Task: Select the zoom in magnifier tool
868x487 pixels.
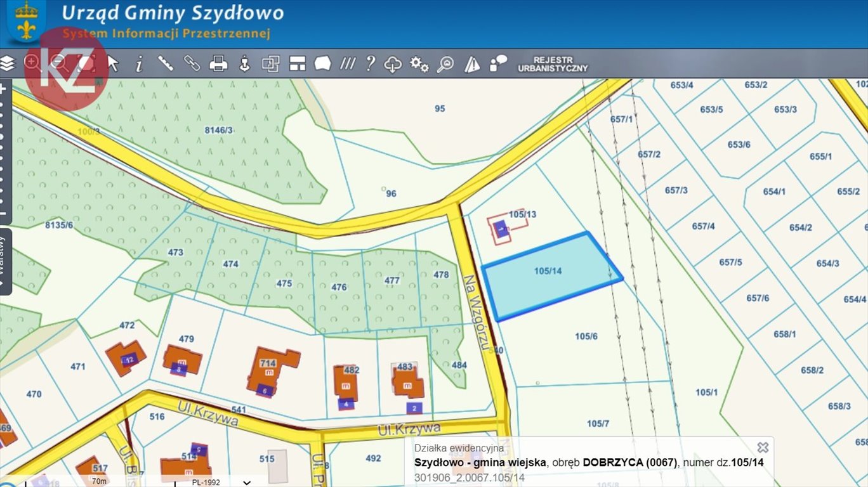Action: coord(32,63)
